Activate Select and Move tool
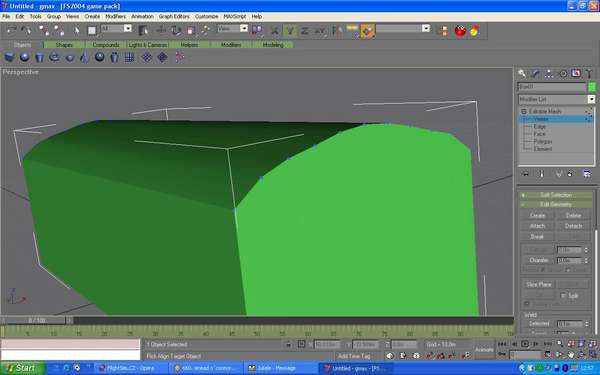 [x=161, y=30]
